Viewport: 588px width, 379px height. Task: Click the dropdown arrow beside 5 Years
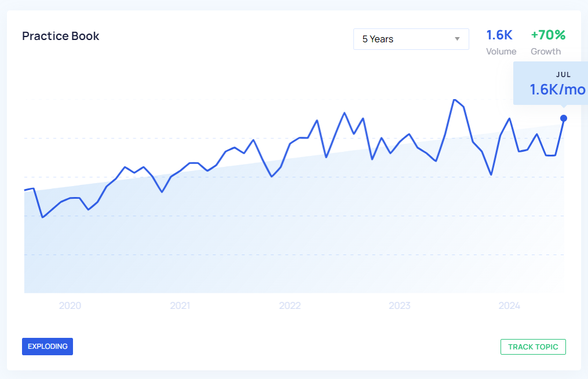tap(457, 39)
